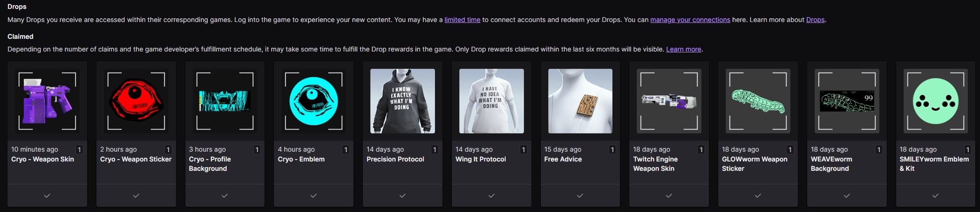Open the red eye Cryo Weapon Sticker image

coord(136,101)
